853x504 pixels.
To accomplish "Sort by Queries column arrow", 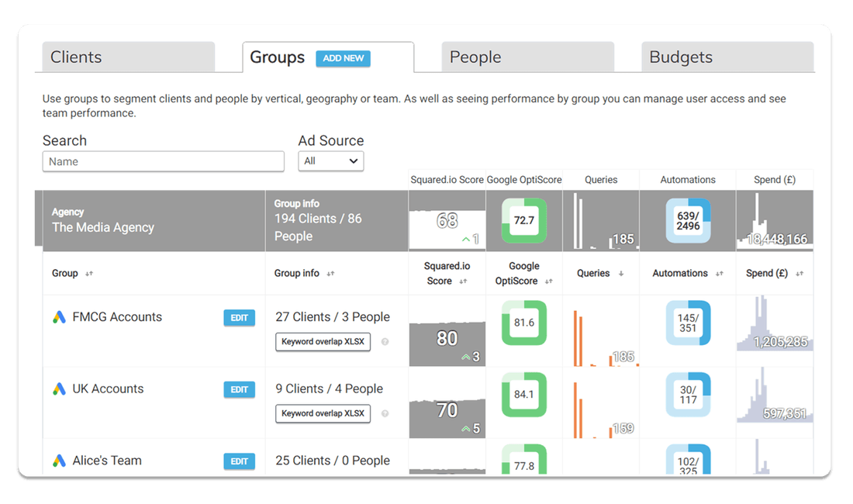I will 621,274.
